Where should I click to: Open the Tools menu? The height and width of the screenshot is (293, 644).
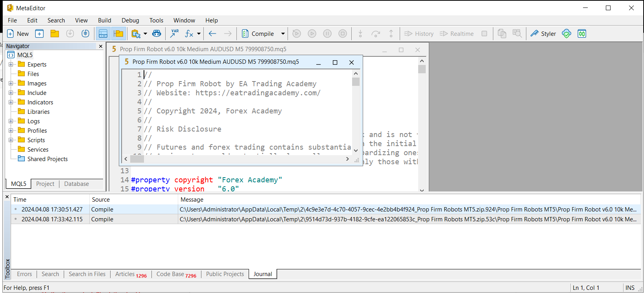(156, 20)
